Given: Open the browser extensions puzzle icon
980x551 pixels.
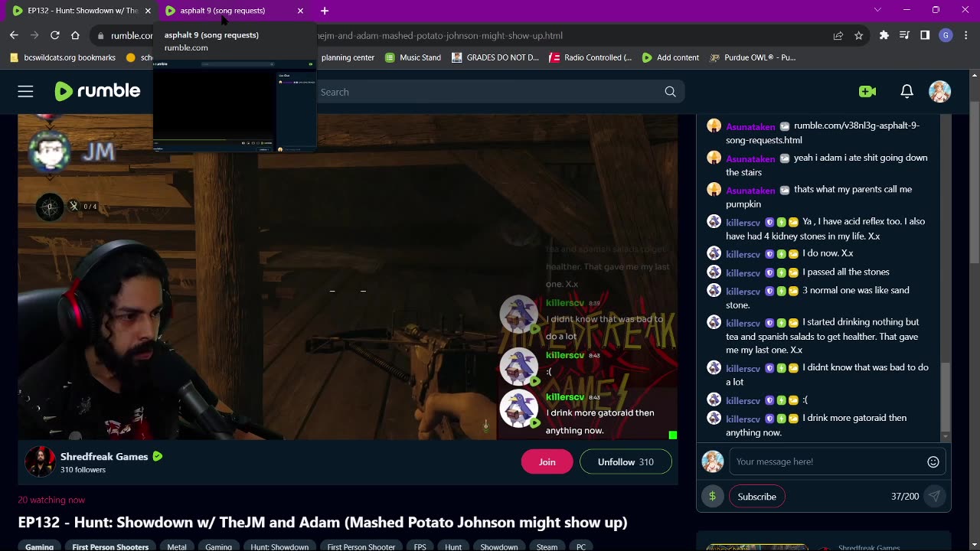Looking at the screenshot, I should click(x=884, y=35).
